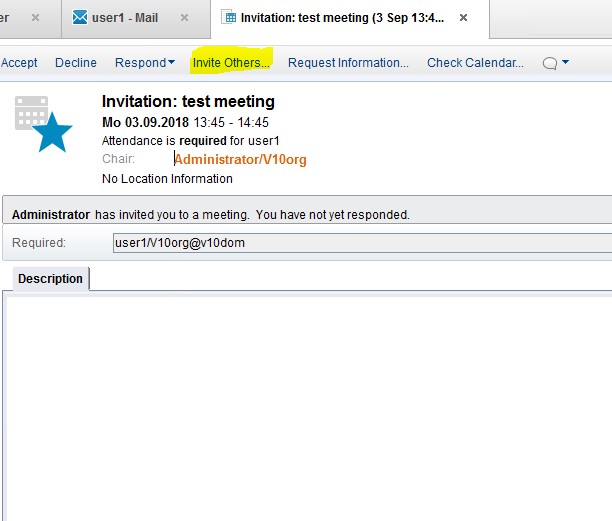Click the chat bubble icon in toolbar
This screenshot has height=521, width=612.
549,63
